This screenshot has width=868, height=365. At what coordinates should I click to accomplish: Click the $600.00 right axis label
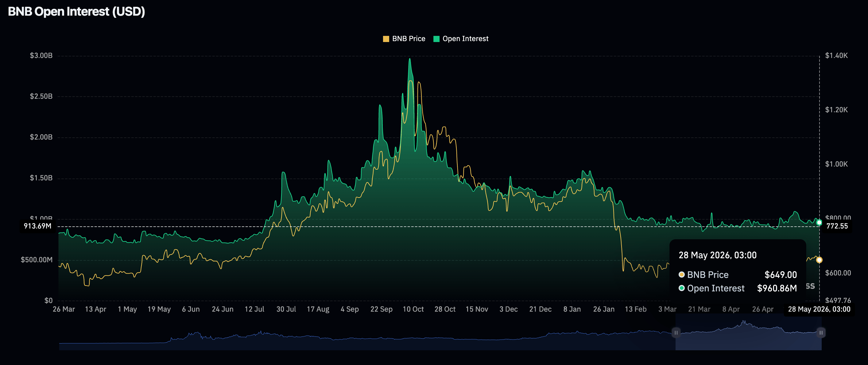838,273
